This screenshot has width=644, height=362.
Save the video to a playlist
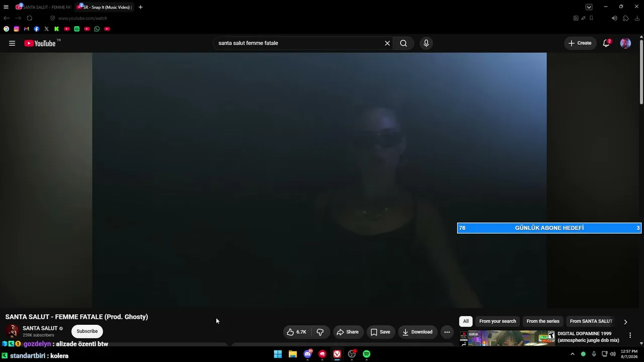pyautogui.click(x=380, y=332)
